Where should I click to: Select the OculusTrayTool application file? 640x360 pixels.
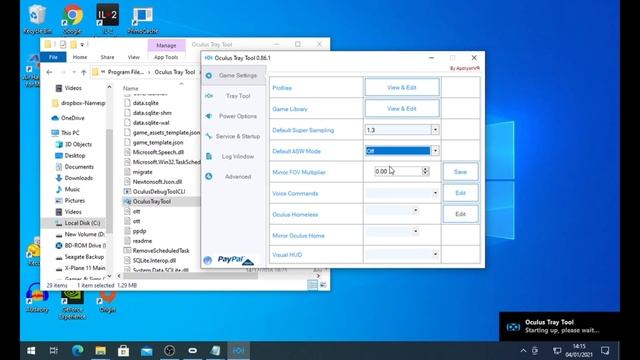point(151,201)
